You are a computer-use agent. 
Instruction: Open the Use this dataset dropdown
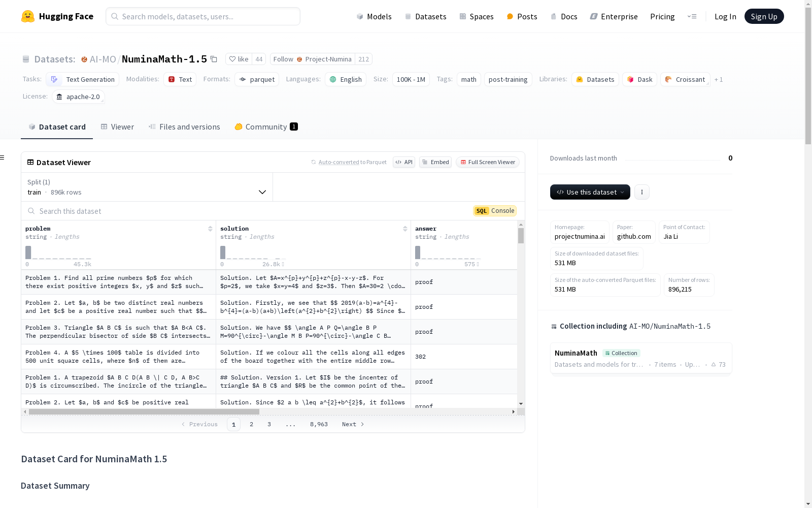point(590,192)
